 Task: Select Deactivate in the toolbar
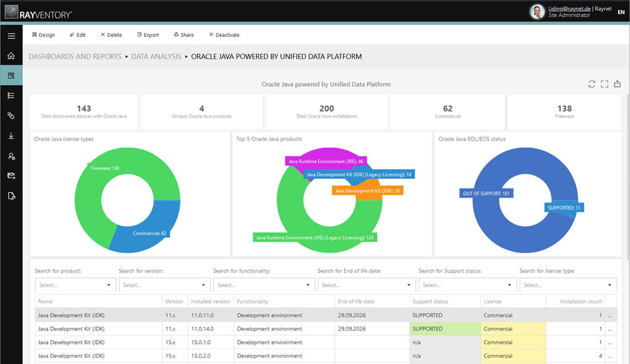(224, 35)
